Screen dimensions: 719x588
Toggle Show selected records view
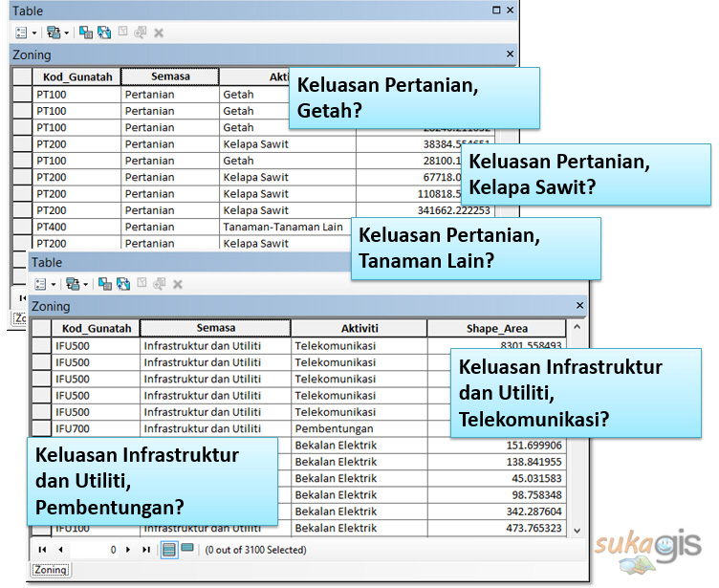pos(187,548)
